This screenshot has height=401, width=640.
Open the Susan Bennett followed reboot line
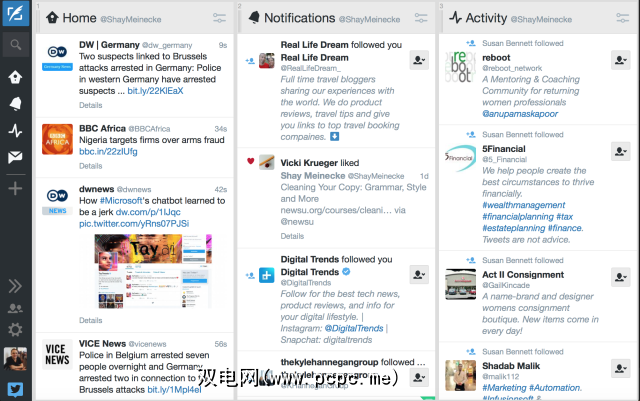(522, 43)
